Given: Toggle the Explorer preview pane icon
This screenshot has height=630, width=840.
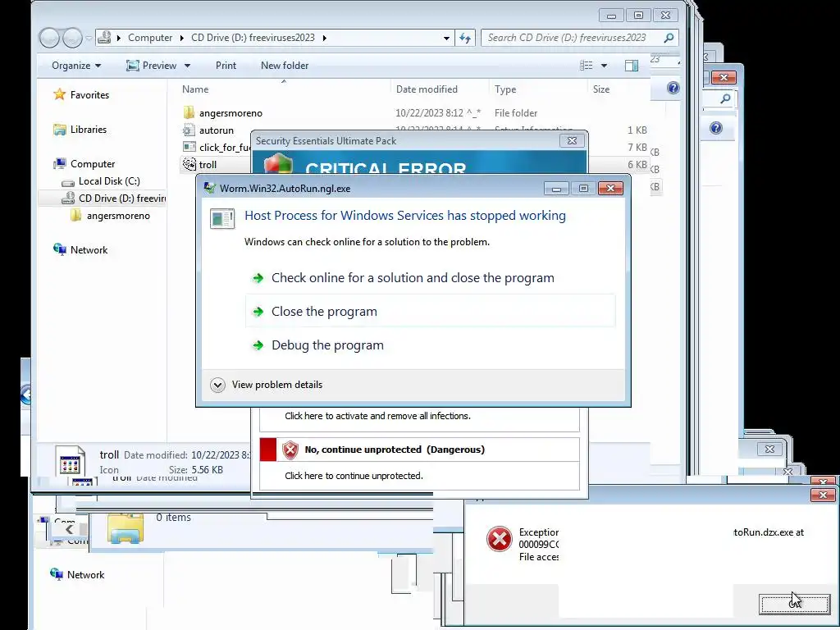Looking at the screenshot, I should [631, 66].
